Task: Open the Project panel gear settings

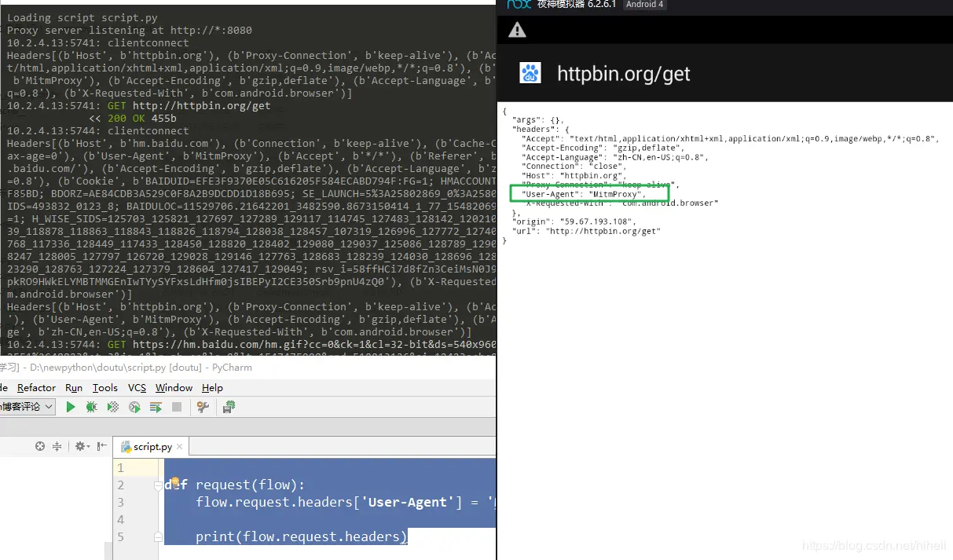Action: pyautogui.click(x=80, y=446)
